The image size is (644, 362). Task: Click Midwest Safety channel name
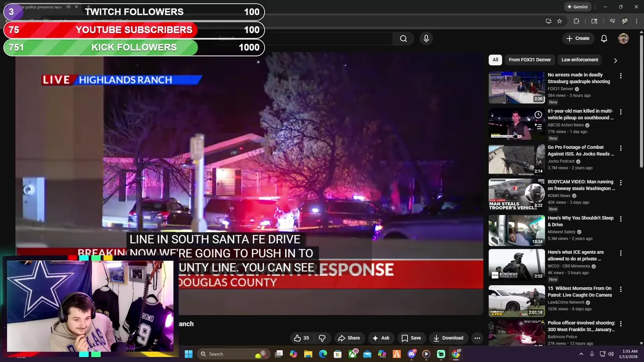(561, 232)
